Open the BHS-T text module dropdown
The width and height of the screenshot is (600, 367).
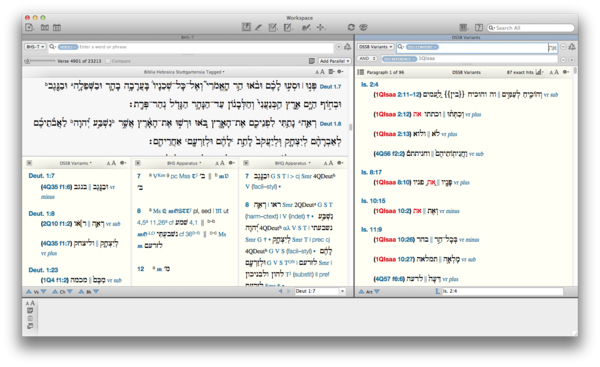point(35,47)
